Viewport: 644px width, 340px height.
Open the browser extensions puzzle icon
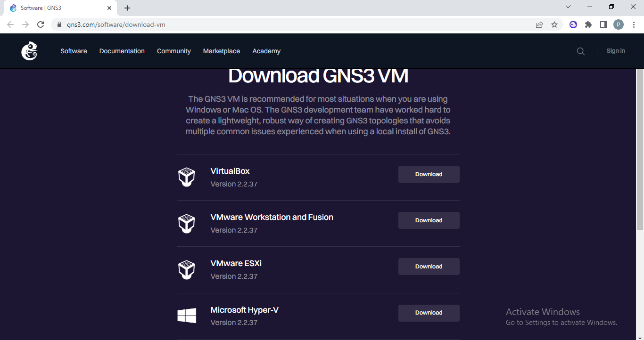click(x=588, y=24)
